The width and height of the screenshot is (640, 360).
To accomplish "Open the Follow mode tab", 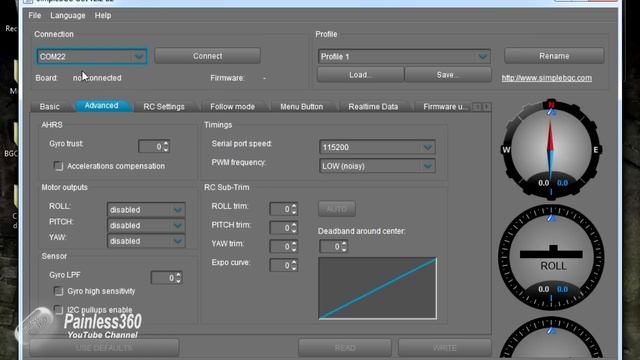I will 232,107.
